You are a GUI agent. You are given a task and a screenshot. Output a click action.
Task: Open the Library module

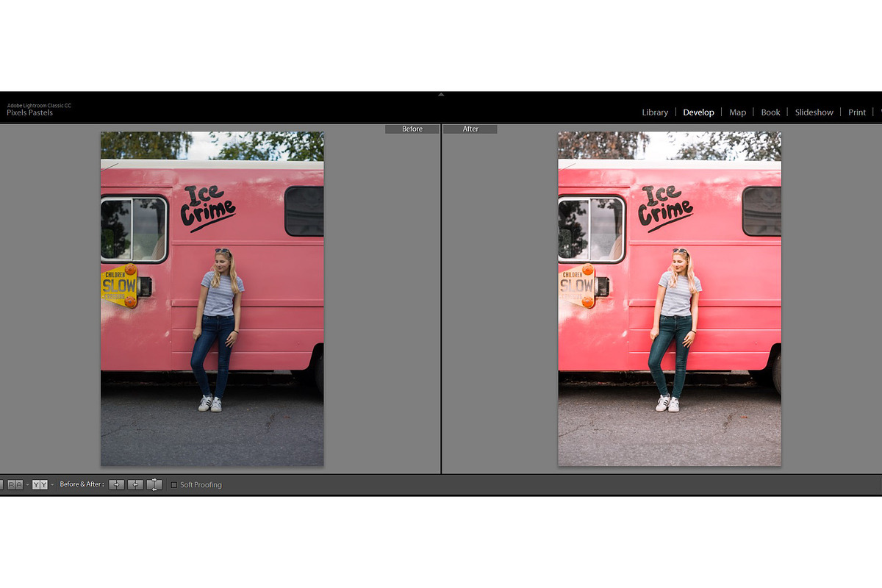[x=655, y=112]
